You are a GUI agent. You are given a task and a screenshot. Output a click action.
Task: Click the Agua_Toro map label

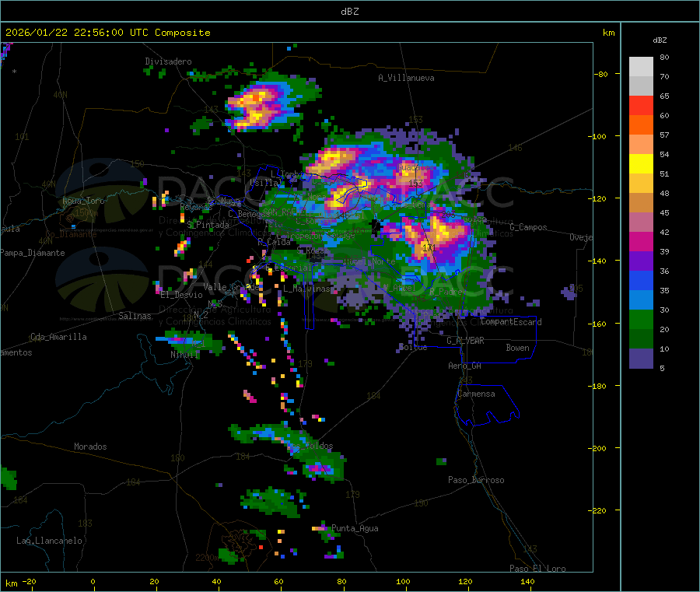(x=83, y=201)
